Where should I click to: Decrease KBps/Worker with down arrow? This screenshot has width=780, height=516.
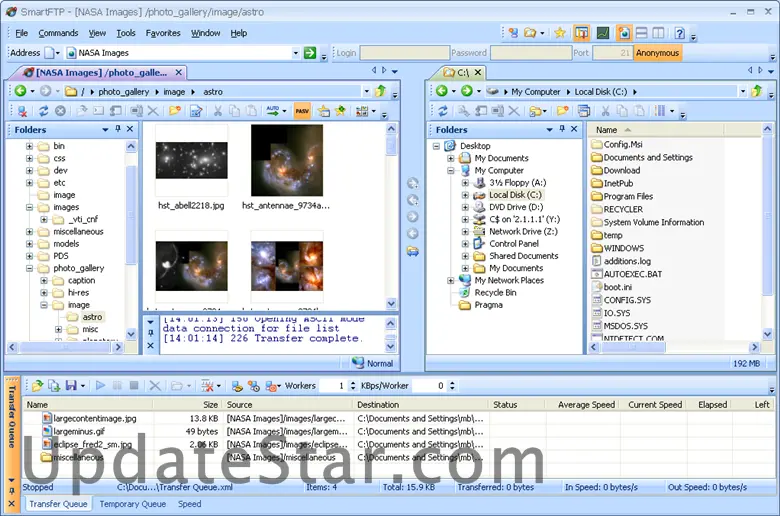point(452,389)
